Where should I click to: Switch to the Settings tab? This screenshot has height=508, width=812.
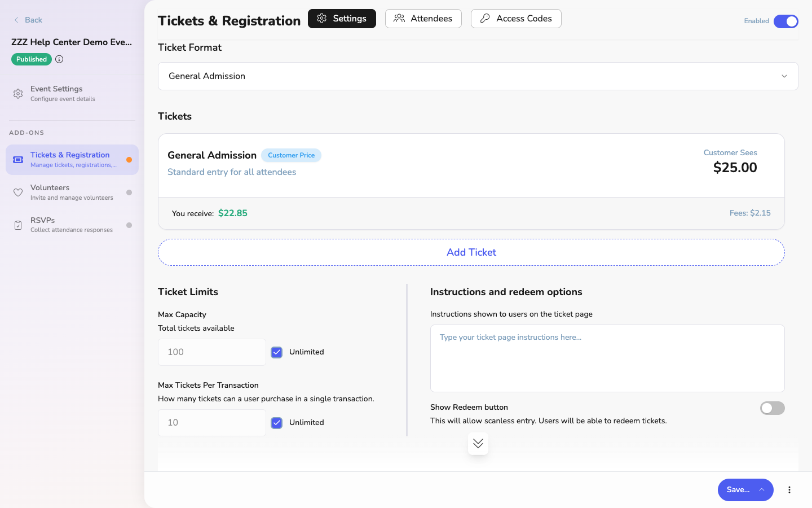click(x=342, y=19)
